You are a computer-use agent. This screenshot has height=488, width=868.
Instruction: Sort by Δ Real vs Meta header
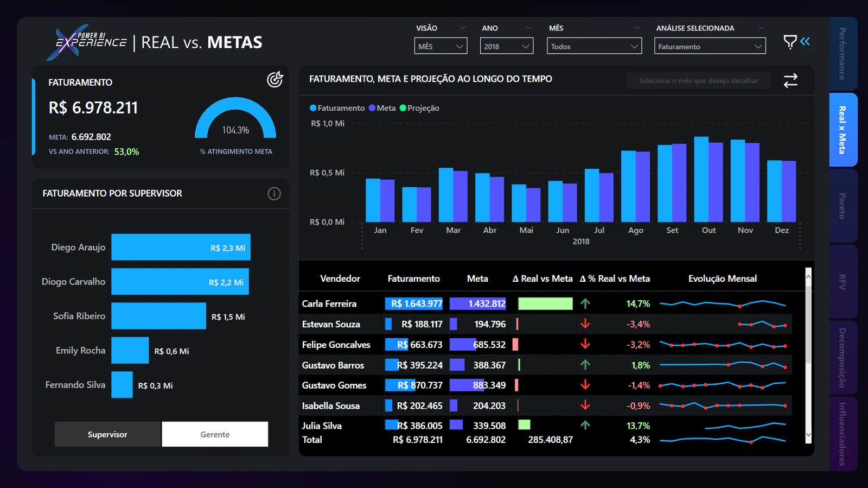542,278
